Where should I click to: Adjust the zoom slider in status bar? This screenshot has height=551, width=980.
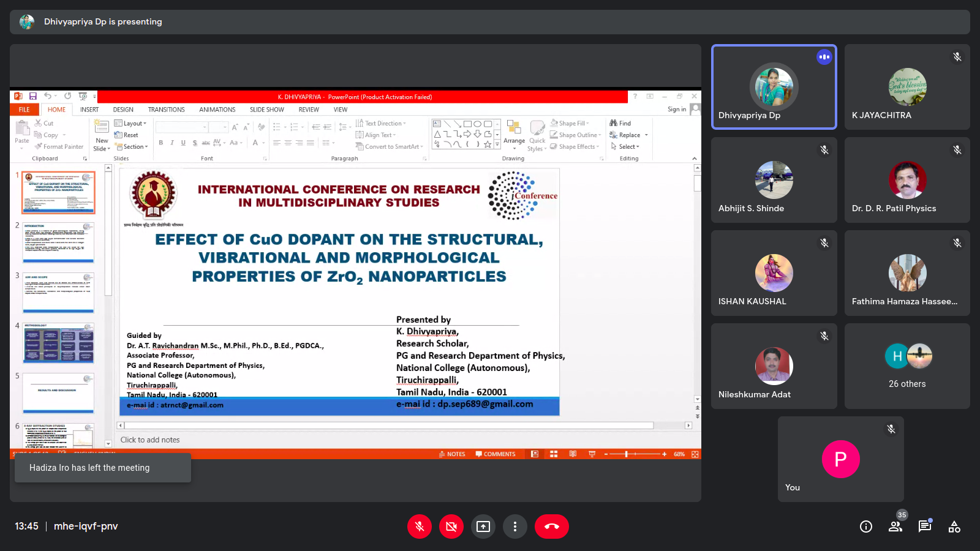click(635, 454)
